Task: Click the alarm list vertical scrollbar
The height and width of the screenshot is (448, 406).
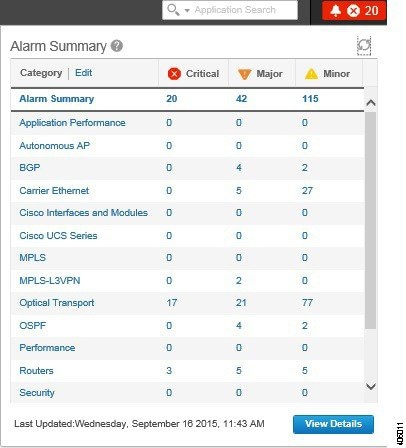Action: (370, 220)
